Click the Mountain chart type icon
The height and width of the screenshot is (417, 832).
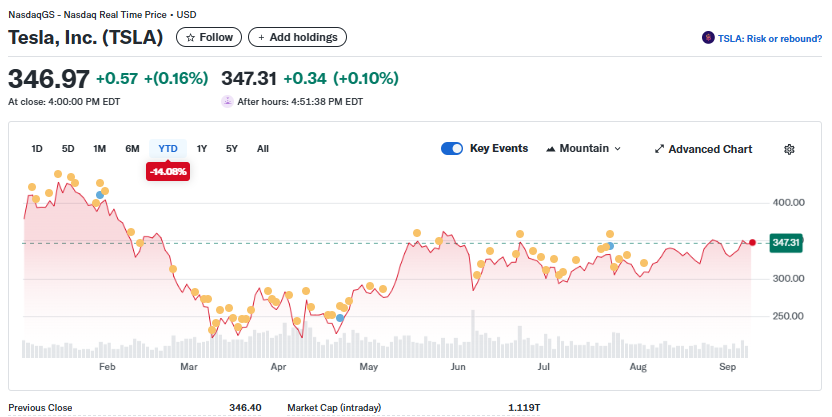click(x=551, y=149)
